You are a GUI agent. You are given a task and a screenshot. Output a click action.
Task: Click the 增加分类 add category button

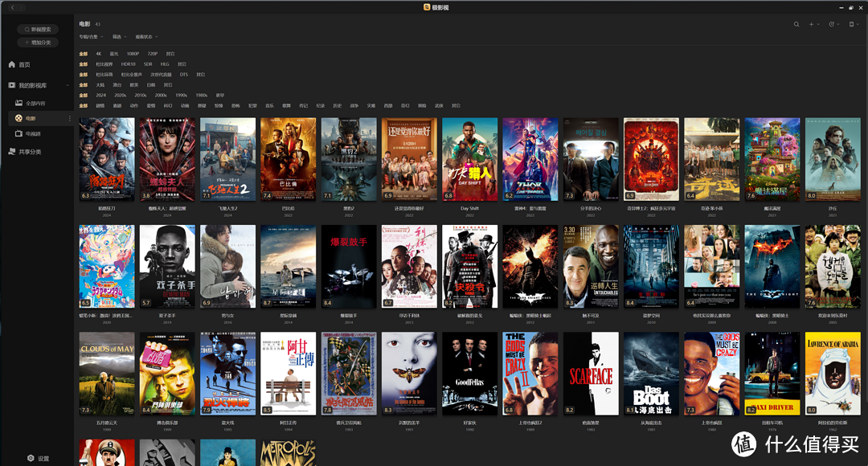(38, 43)
